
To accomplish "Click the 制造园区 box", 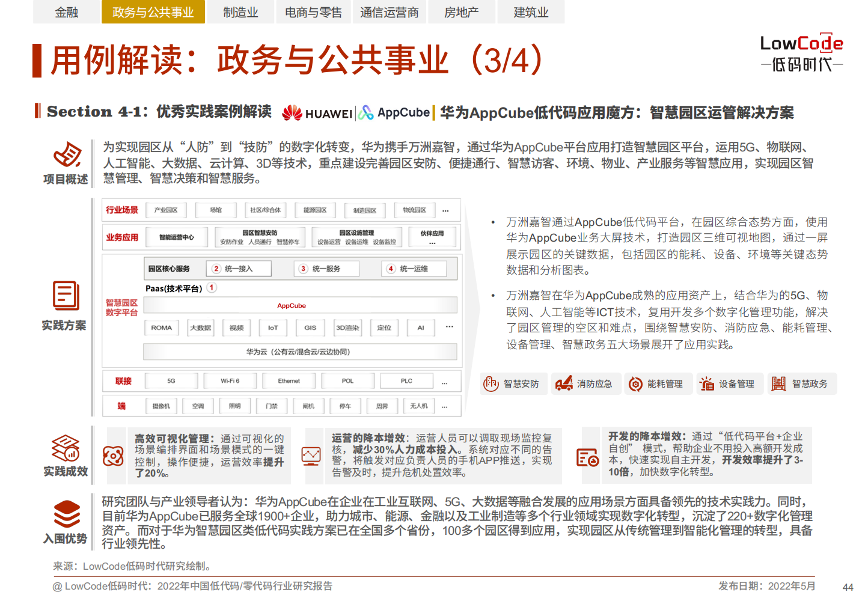I will [365, 210].
